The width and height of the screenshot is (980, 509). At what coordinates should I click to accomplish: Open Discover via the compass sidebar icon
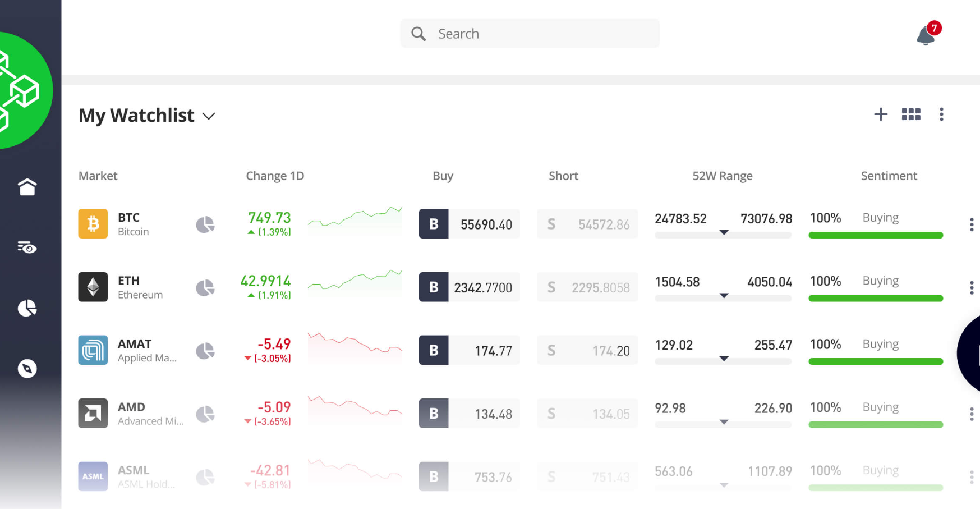(x=27, y=369)
